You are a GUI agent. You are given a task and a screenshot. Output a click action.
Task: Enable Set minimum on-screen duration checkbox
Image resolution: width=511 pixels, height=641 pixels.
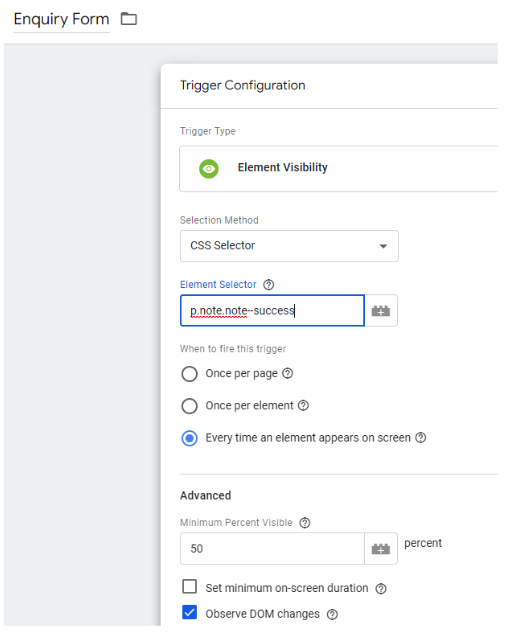[x=189, y=586]
